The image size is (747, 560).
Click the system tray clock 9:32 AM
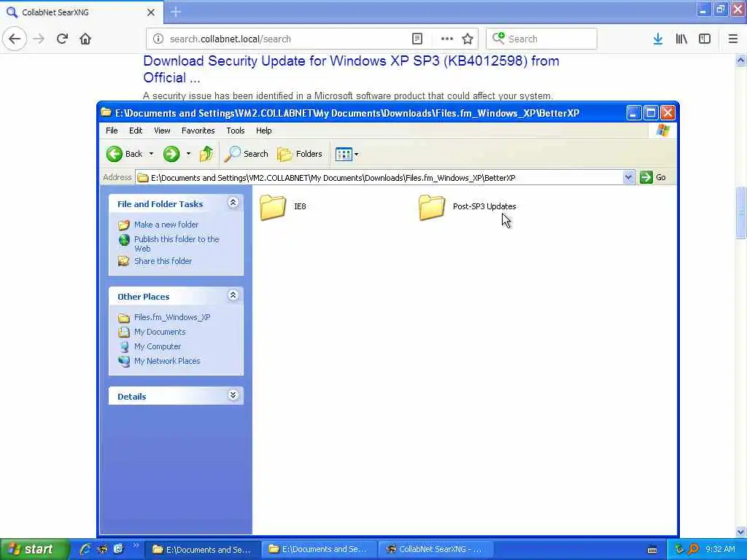tap(720, 549)
